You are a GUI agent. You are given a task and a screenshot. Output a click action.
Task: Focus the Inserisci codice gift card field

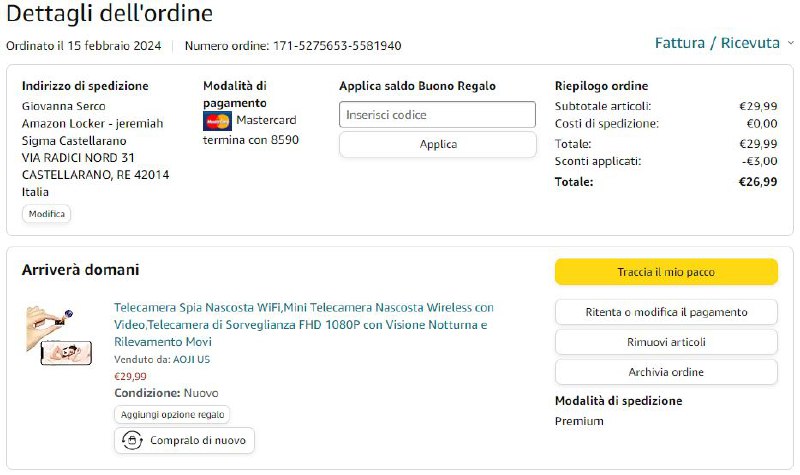point(437,115)
